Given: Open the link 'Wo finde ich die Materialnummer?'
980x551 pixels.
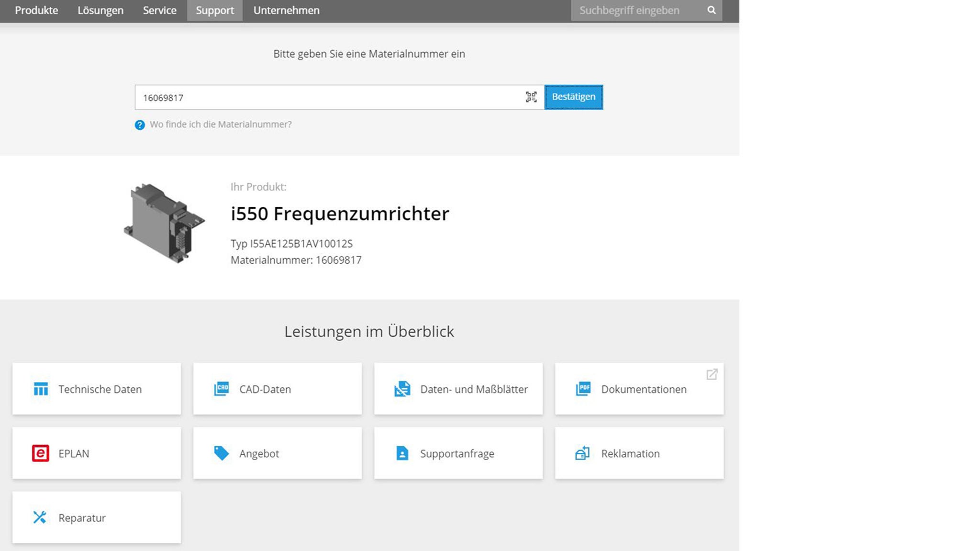Looking at the screenshot, I should click(x=221, y=124).
